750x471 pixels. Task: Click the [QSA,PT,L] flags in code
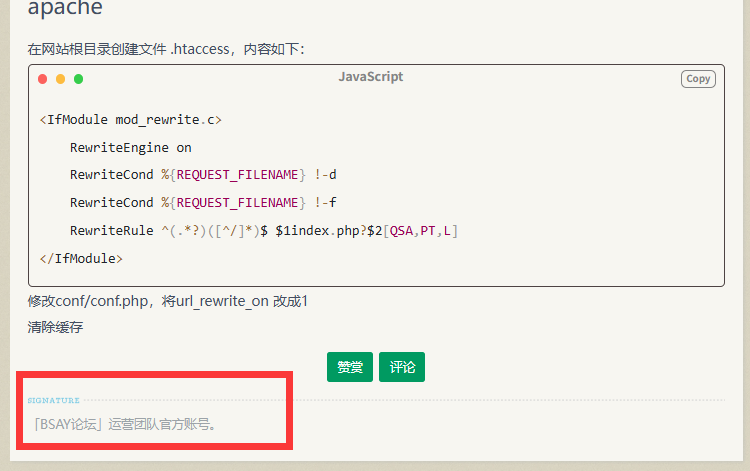pos(422,231)
